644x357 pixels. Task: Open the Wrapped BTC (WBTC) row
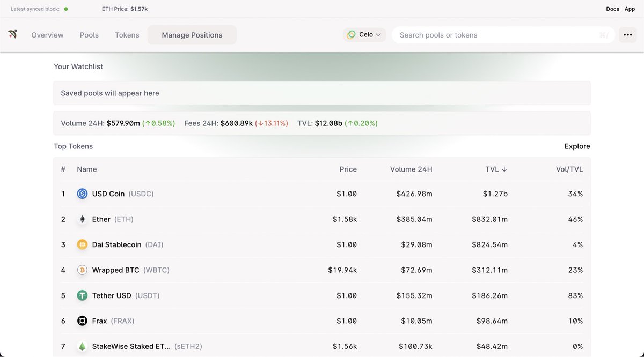[322, 270]
